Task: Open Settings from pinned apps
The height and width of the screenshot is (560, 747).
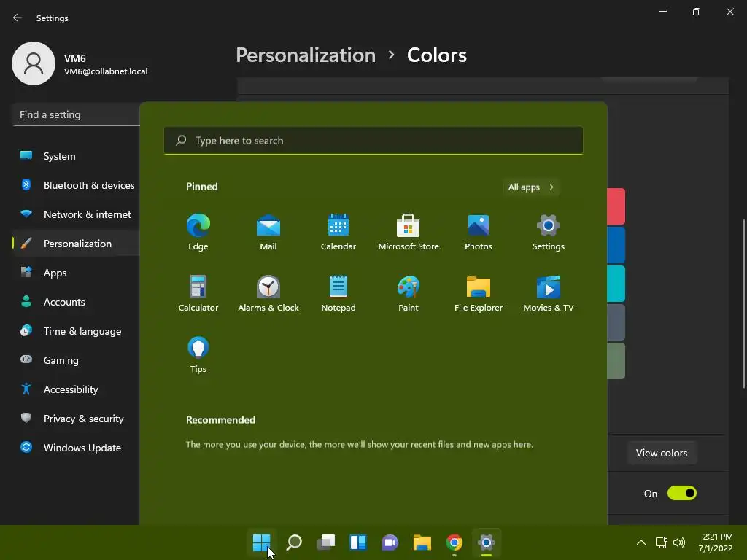Action: tap(549, 233)
